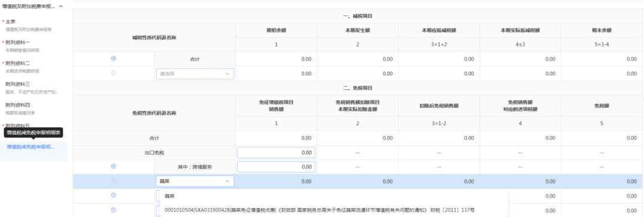Click 免税项目 合计 row's 免税额 value 0.00
This screenshot has height=217, width=644.
pos(631,138)
